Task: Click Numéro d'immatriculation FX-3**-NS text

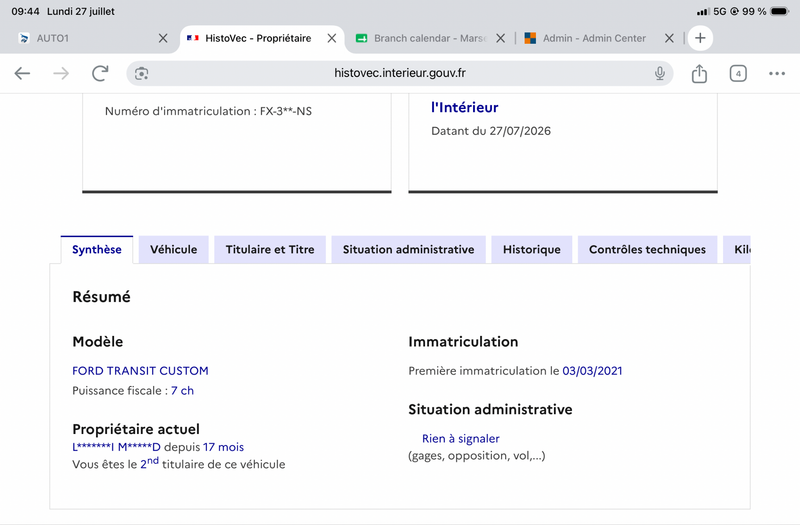Action: tap(208, 111)
